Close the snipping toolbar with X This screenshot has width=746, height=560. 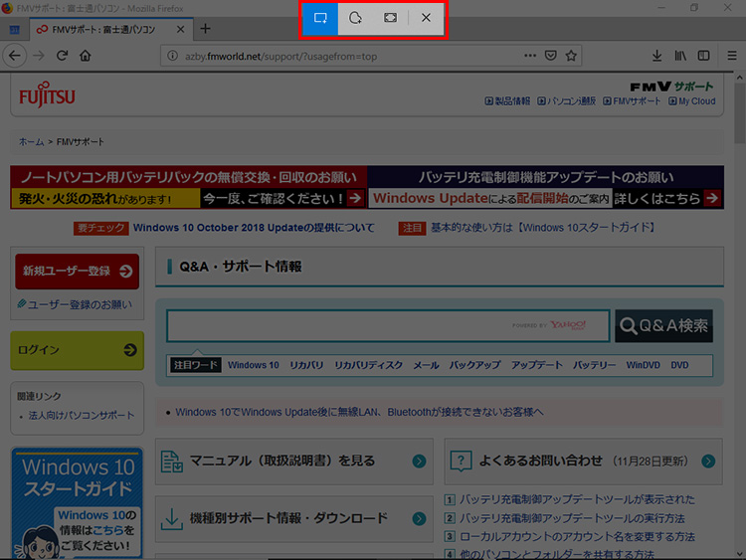(x=426, y=18)
